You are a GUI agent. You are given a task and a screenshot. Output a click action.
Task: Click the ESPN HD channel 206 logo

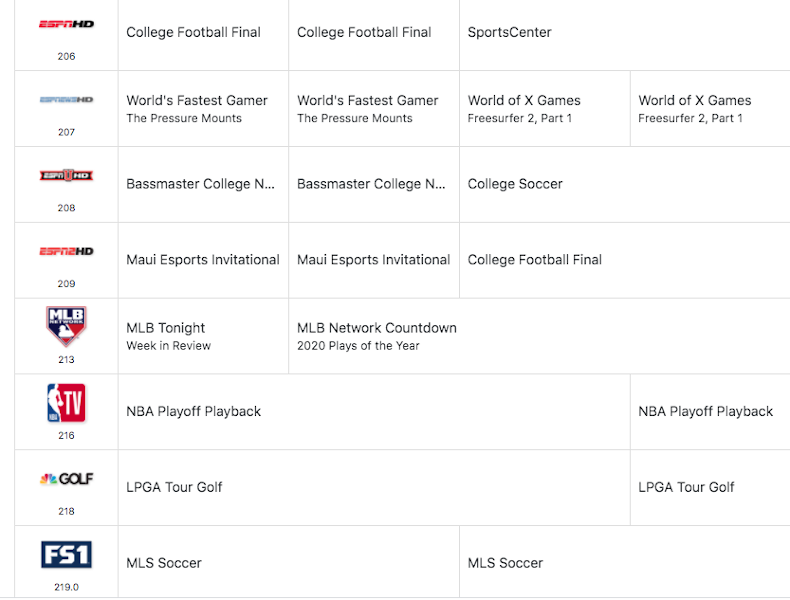click(66, 24)
